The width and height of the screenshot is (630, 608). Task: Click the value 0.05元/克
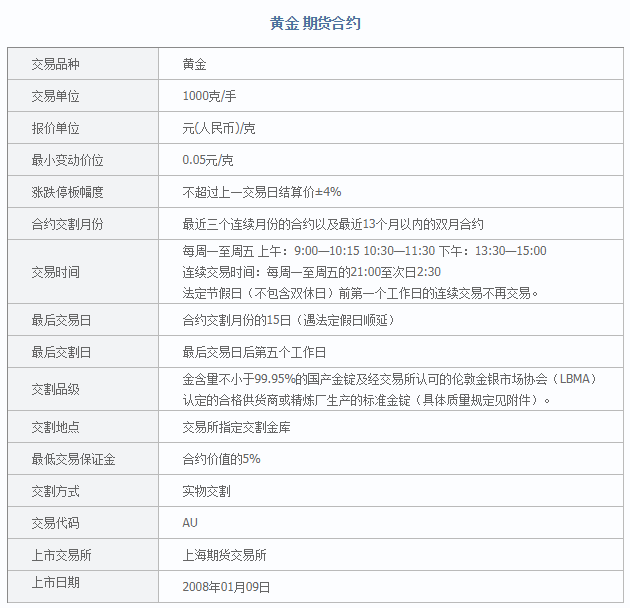coord(208,160)
